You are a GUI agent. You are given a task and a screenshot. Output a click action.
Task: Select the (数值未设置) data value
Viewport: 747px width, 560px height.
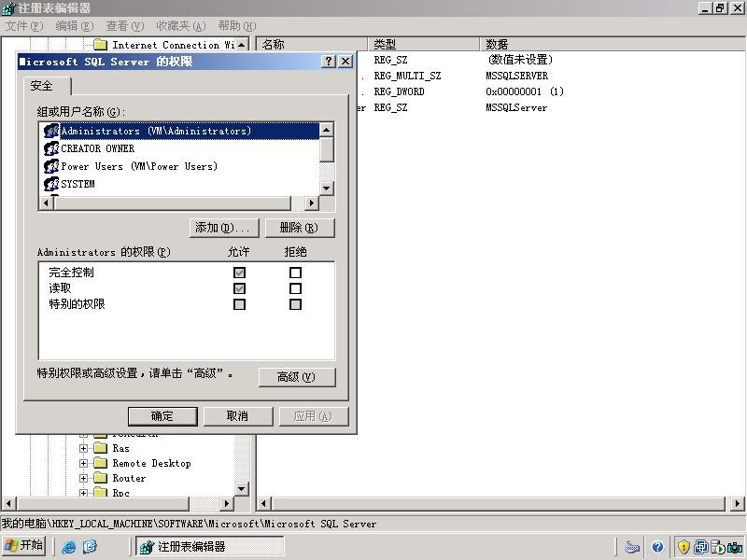520,60
